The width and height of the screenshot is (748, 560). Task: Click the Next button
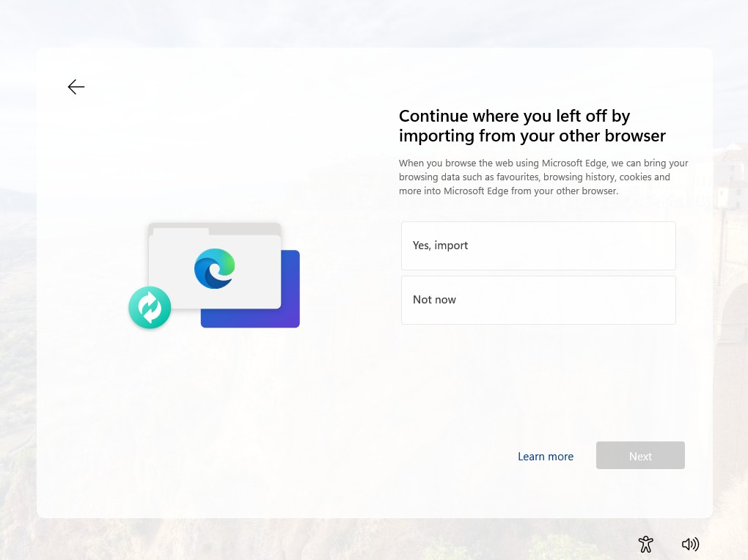[x=640, y=455]
